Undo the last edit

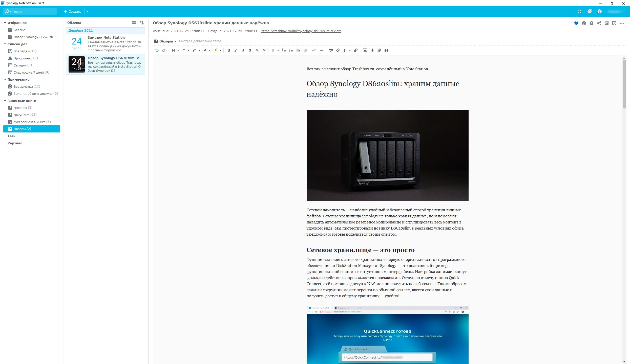pos(157,50)
